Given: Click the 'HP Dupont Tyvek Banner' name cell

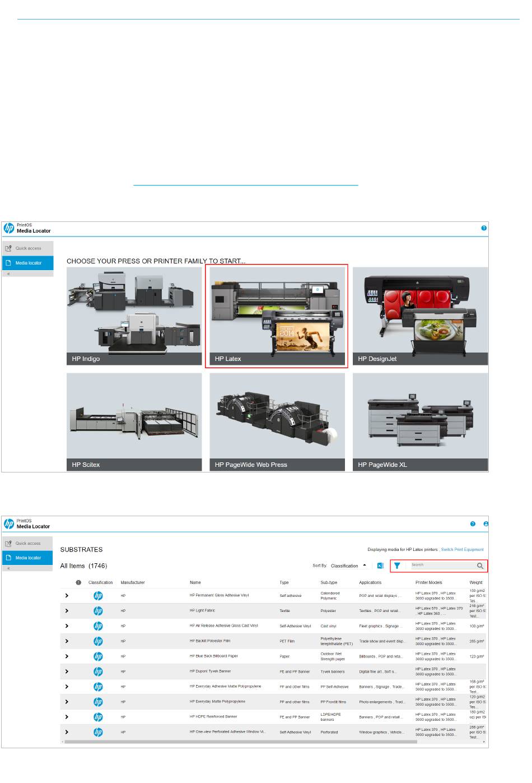Looking at the screenshot, I should point(210,671).
